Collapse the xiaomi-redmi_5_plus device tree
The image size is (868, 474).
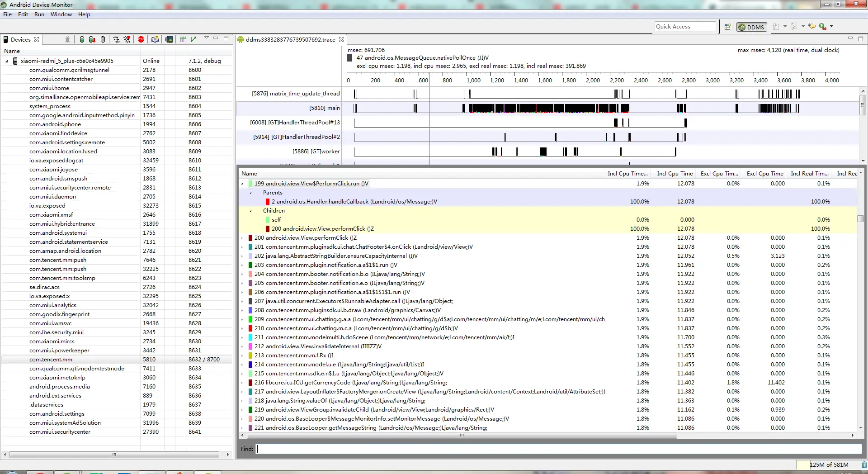[7, 61]
